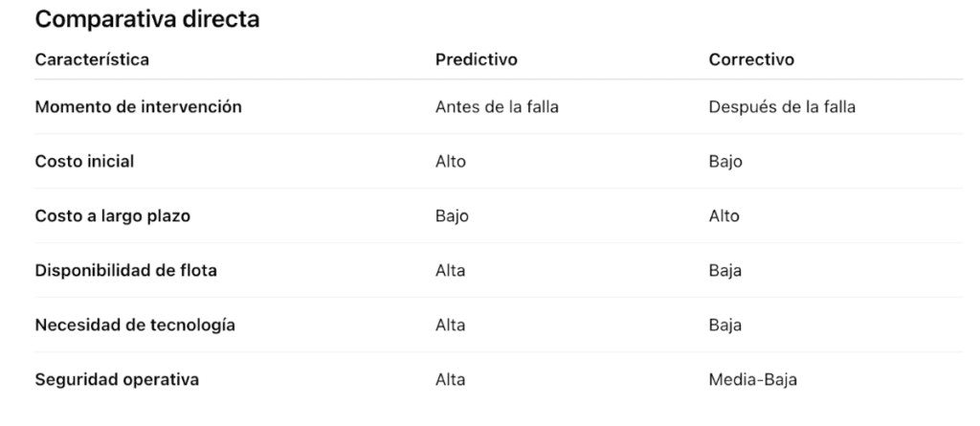Select 'Alto' in the Costo a largo plazo row

(724, 215)
